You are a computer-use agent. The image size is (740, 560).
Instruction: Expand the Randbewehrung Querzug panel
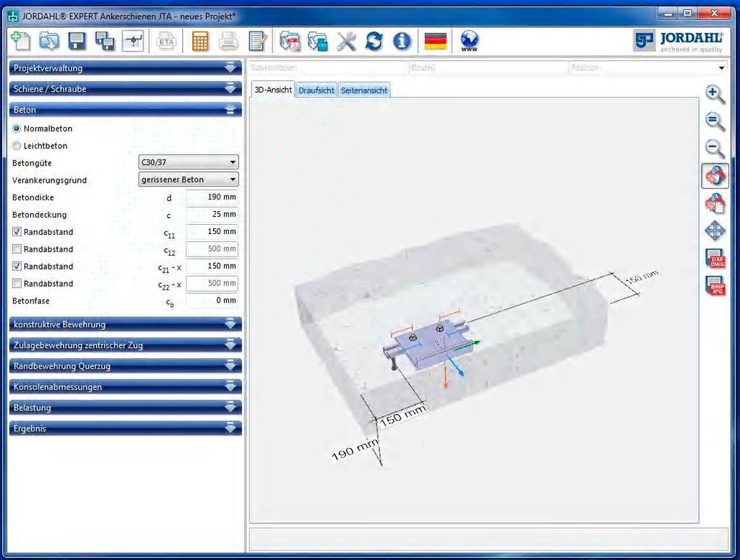(126, 366)
